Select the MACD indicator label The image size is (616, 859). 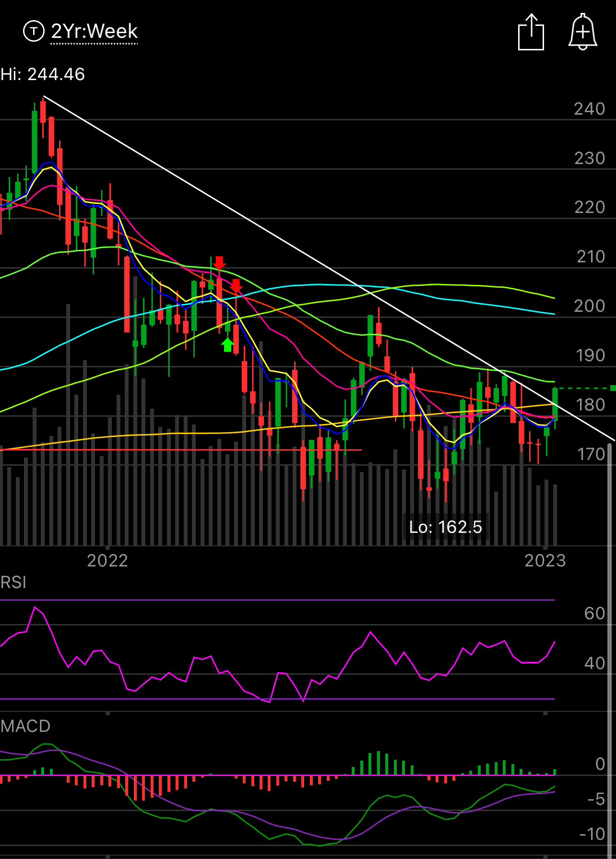pos(25,726)
